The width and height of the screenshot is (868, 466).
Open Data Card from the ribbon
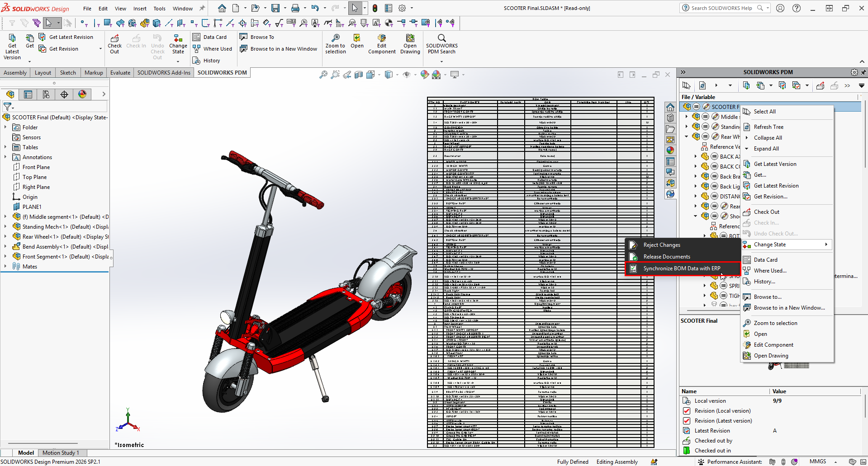click(210, 37)
